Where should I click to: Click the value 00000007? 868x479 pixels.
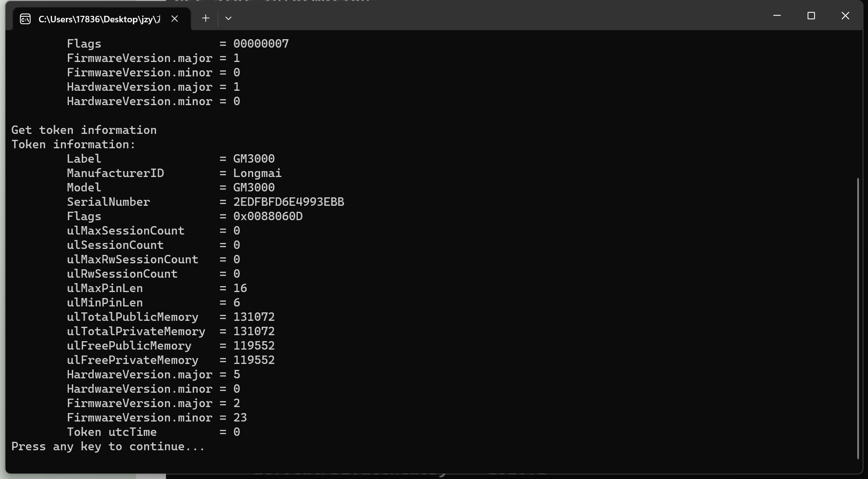tap(261, 44)
